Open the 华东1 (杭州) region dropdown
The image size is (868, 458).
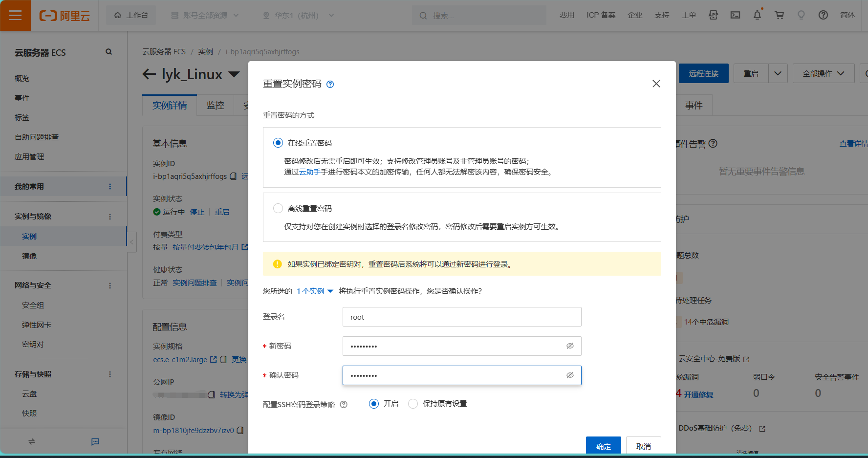tap(298, 15)
